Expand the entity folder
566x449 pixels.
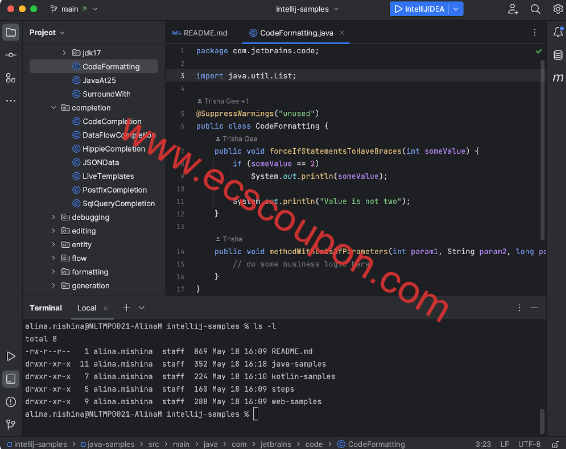point(53,245)
